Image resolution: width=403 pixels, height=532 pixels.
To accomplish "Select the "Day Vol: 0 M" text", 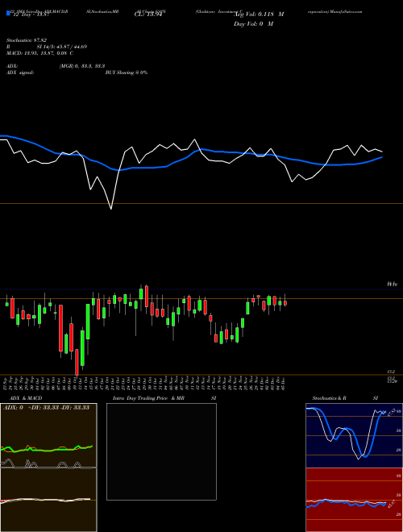I will click(253, 24).
